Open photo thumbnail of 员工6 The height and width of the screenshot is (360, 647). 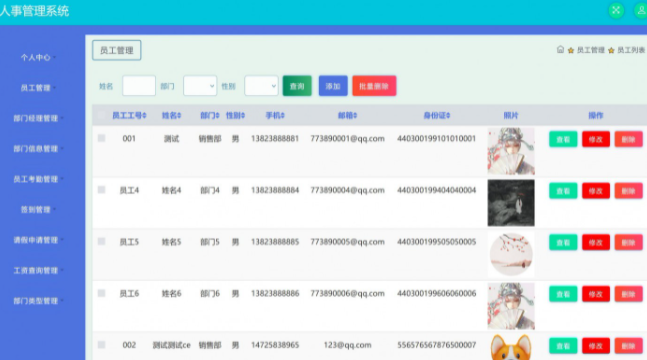[x=511, y=306]
